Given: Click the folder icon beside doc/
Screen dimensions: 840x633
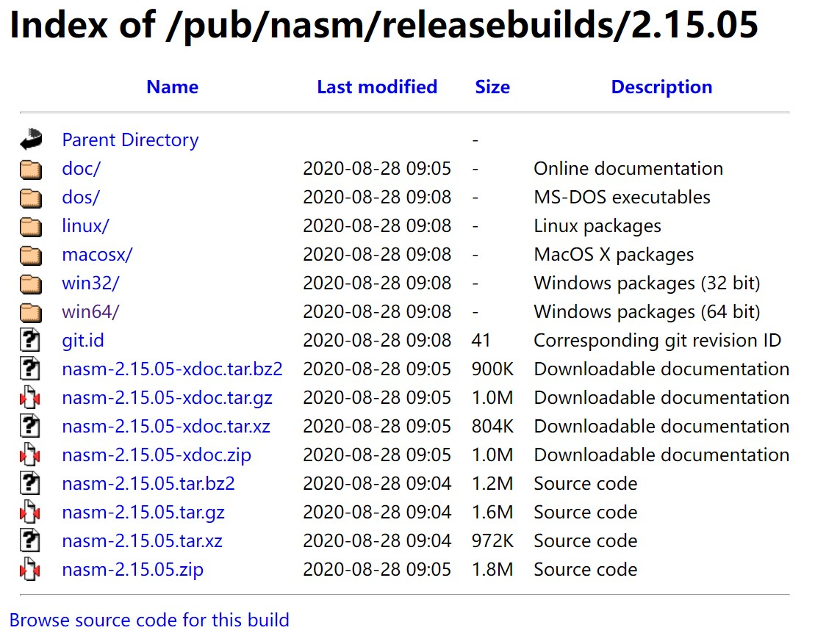Looking at the screenshot, I should [x=31, y=169].
